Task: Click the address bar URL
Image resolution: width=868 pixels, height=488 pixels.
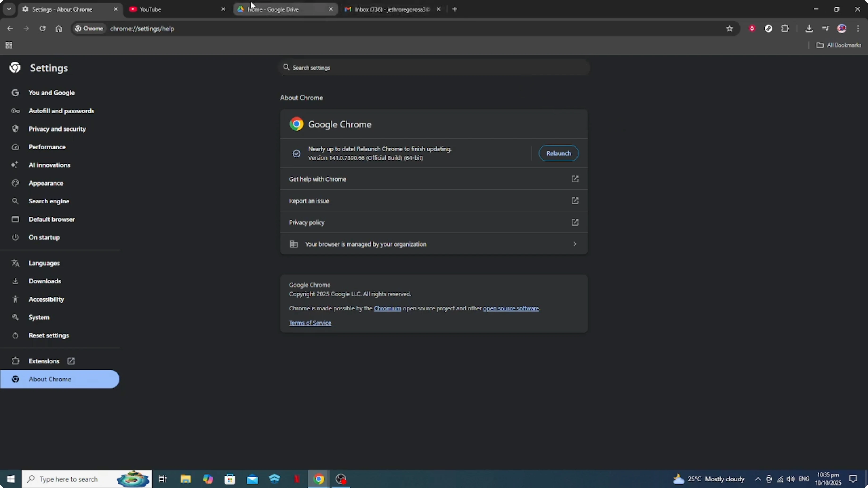Action: click(x=142, y=29)
